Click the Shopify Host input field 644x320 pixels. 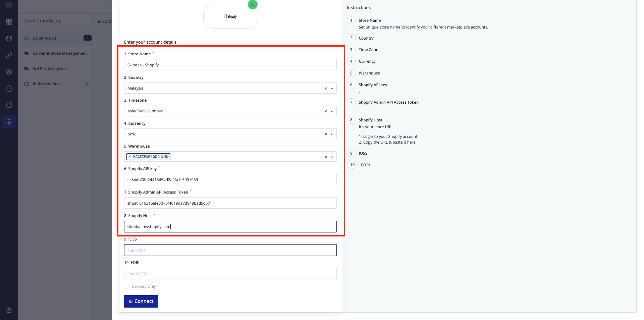click(x=230, y=227)
